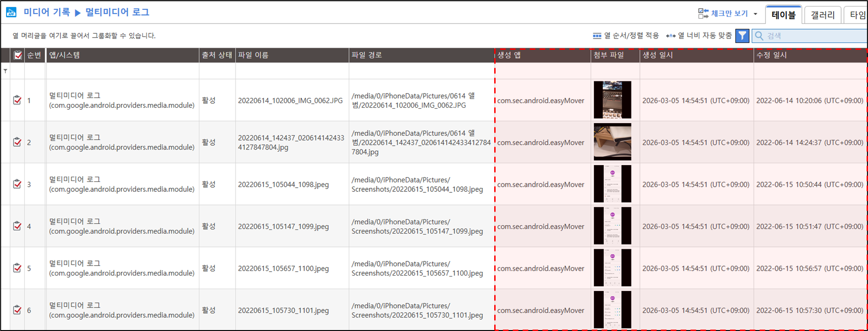This screenshot has width=868, height=331.
Task: Select file name 20220615_105730_1101.jpeg
Action: 283,310
